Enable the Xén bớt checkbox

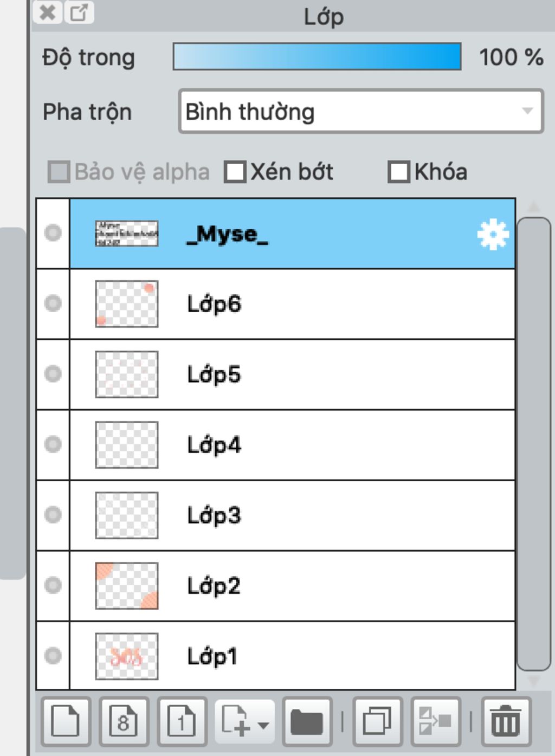pos(235,172)
